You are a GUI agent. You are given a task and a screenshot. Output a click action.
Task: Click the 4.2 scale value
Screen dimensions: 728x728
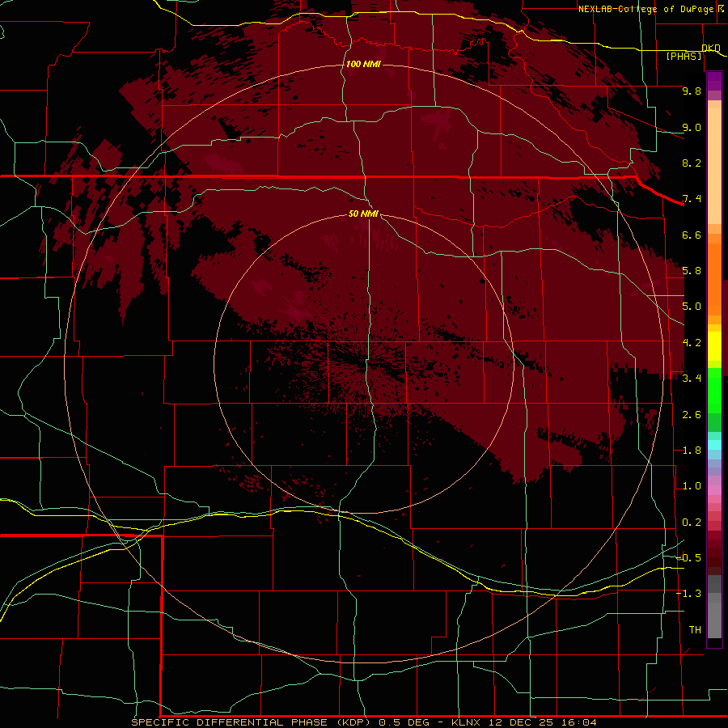pyautogui.click(x=692, y=343)
